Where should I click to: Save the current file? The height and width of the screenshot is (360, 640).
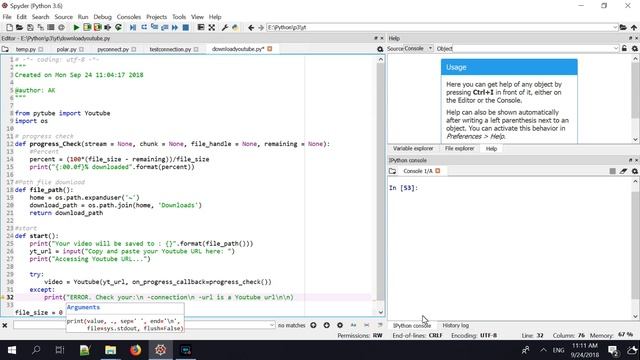pos(30,27)
